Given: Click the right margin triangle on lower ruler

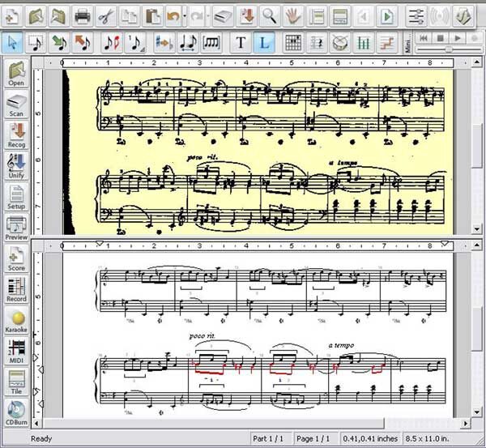Looking at the screenshot, I should 445,244.
